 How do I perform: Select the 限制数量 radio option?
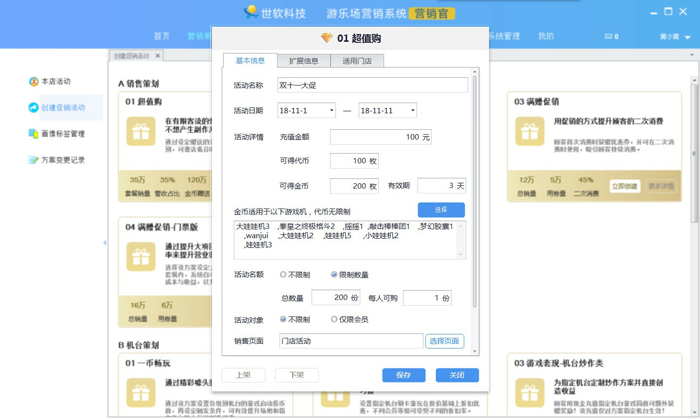[334, 274]
